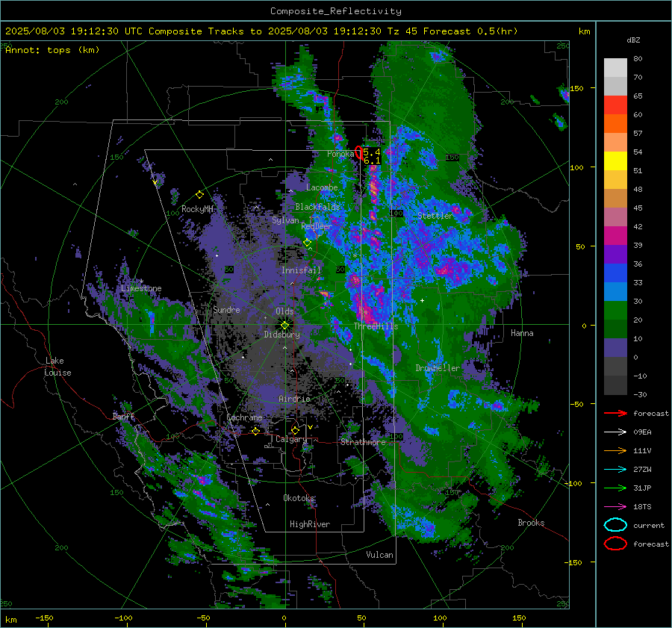Pick the orange 57-60 dBZ swatch
This screenshot has width=672, height=628.
coord(615,123)
